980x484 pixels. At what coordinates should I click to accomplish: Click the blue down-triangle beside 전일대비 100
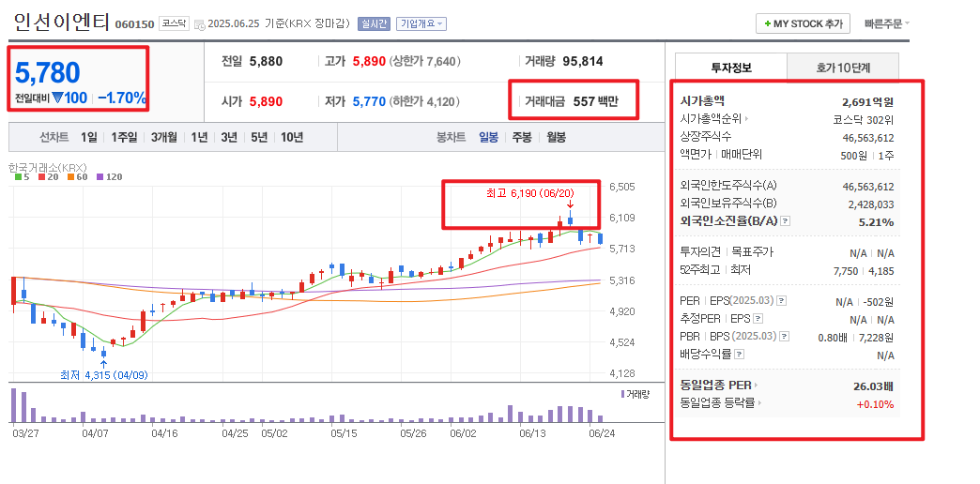[57, 98]
